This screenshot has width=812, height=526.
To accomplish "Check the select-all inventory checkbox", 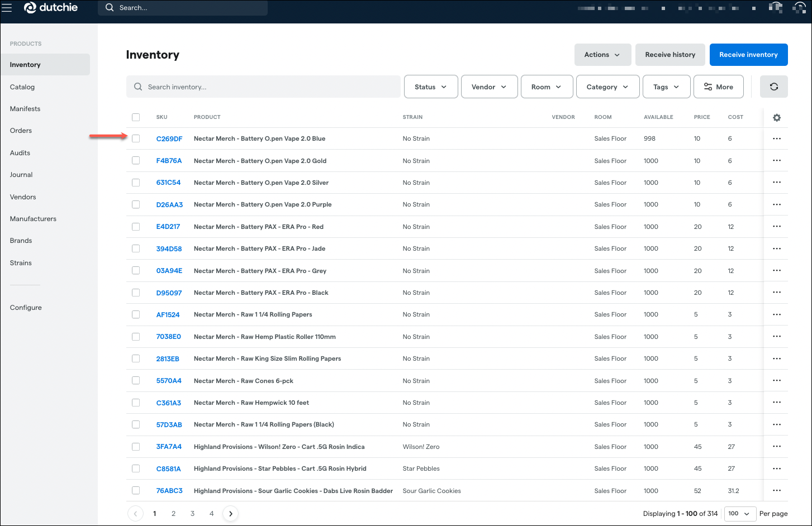I will point(136,117).
